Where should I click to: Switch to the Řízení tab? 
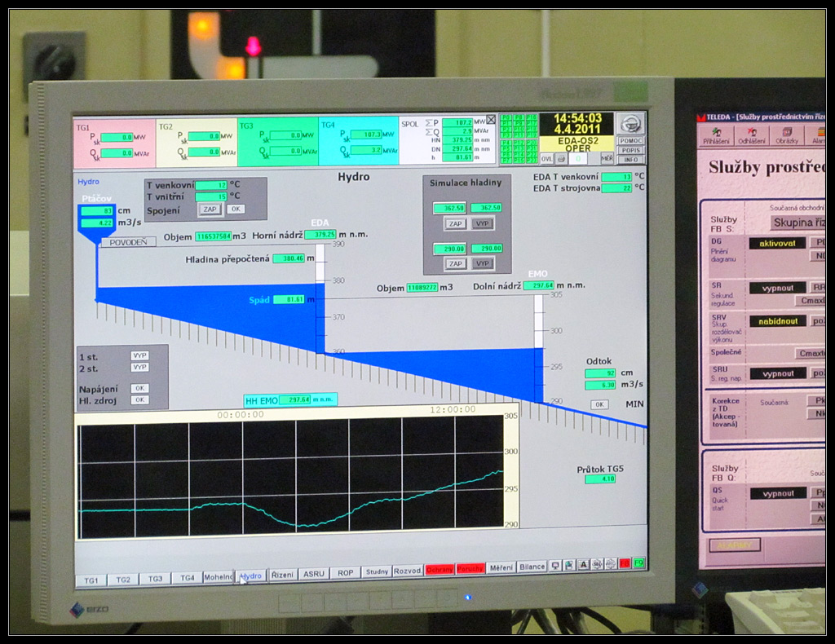tap(282, 574)
